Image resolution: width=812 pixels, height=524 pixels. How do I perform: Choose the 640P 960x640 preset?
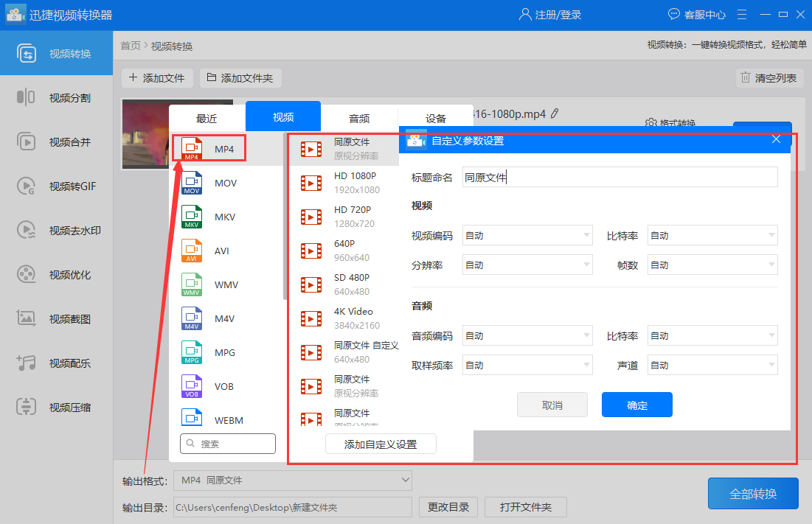click(x=344, y=251)
